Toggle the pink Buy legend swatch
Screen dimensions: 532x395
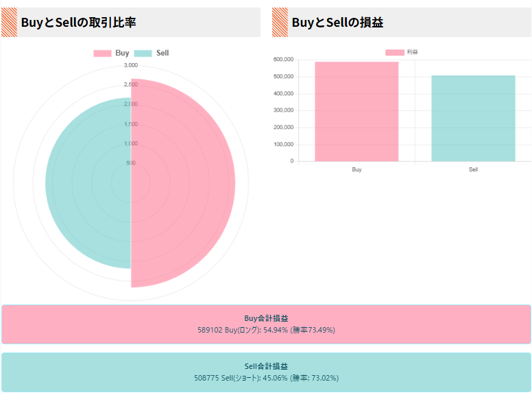[x=102, y=53]
